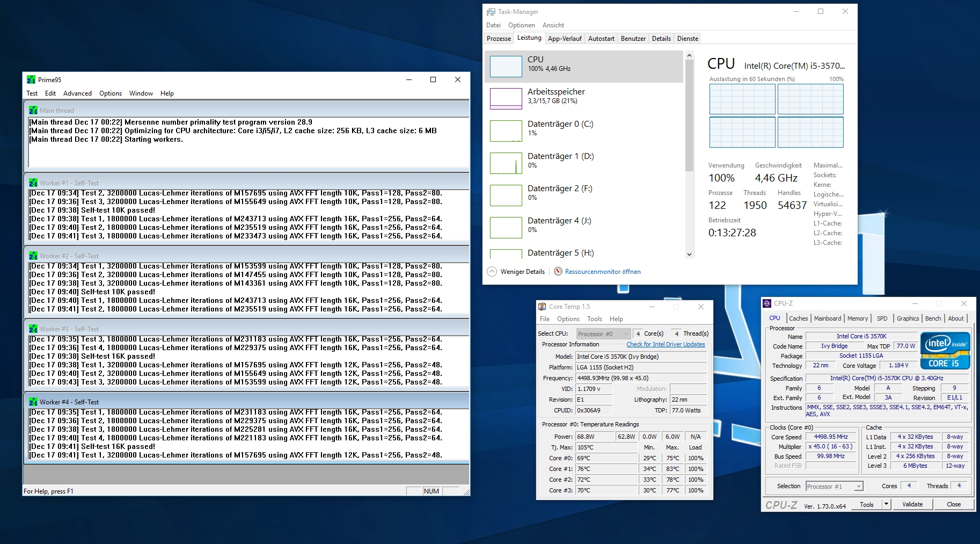Viewport: 980px width, 544px height.
Task: Switch to the Dienste tab
Action: [x=688, y=39]
